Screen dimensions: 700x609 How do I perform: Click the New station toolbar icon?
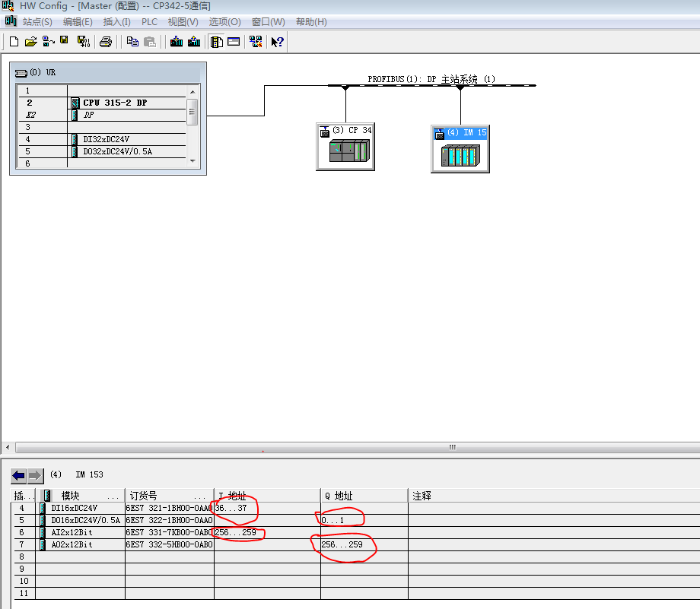(x=14, y=42)
